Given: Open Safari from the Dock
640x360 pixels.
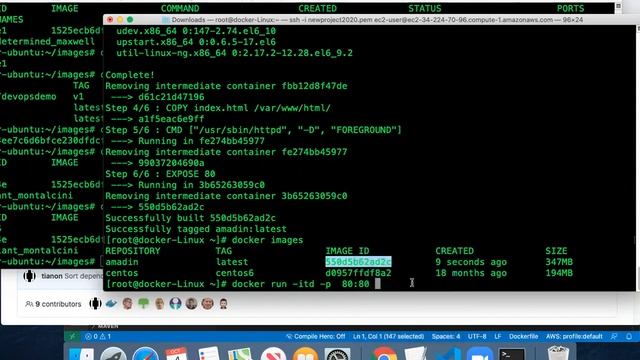Looking at the screenshot, I should (145, 353).
